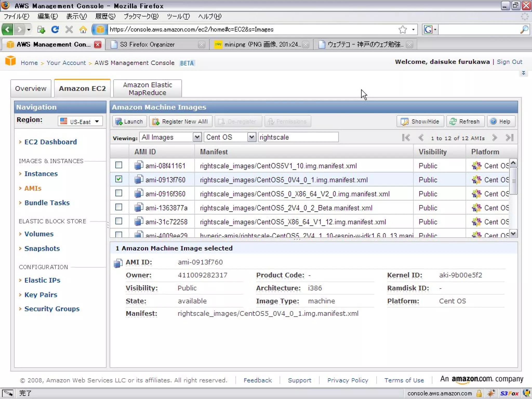Click the site identity icon in URL bar

(100, 29)
